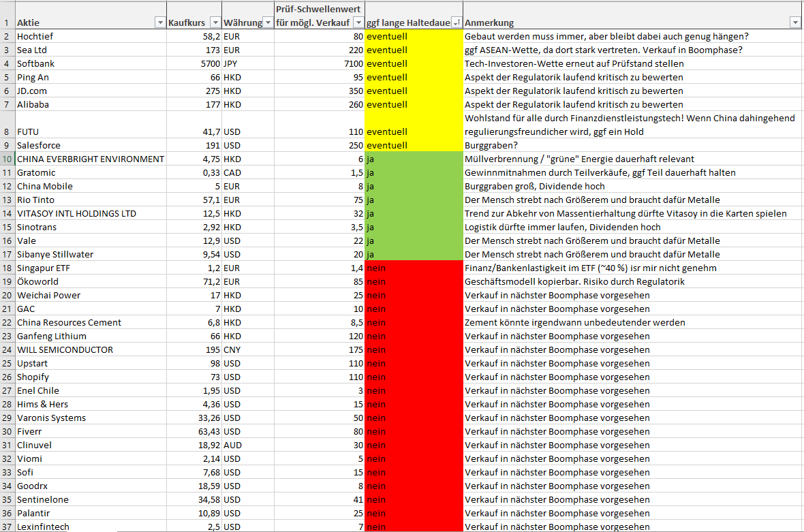Select row header 10

coord(7,159)
